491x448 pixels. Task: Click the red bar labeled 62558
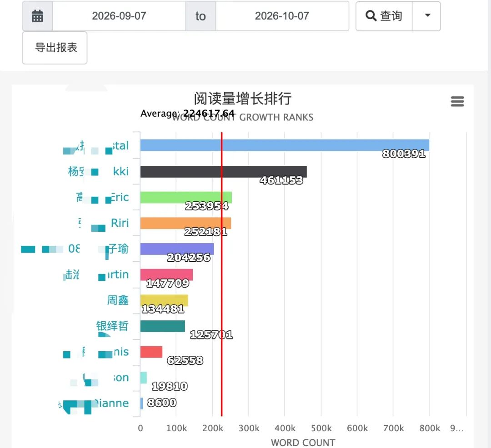pos(151,352)
